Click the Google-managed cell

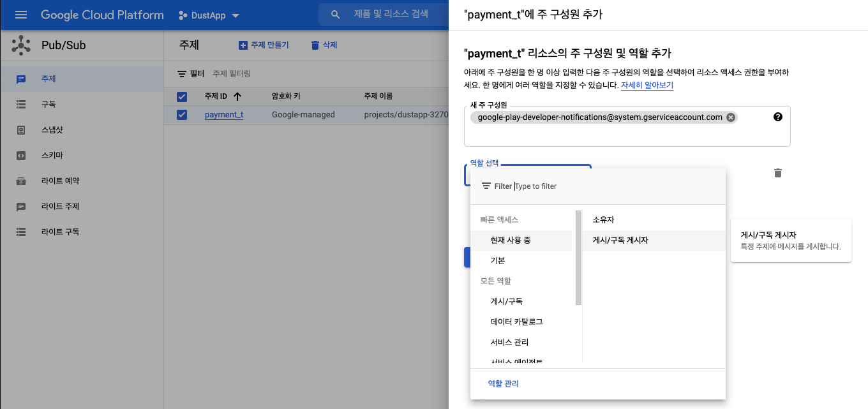point(303,115)
